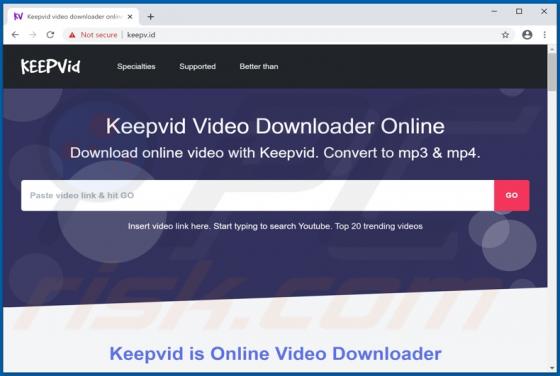Open the Chrome three-dot menu
The image size is (560, 376).
click(545, 35)
